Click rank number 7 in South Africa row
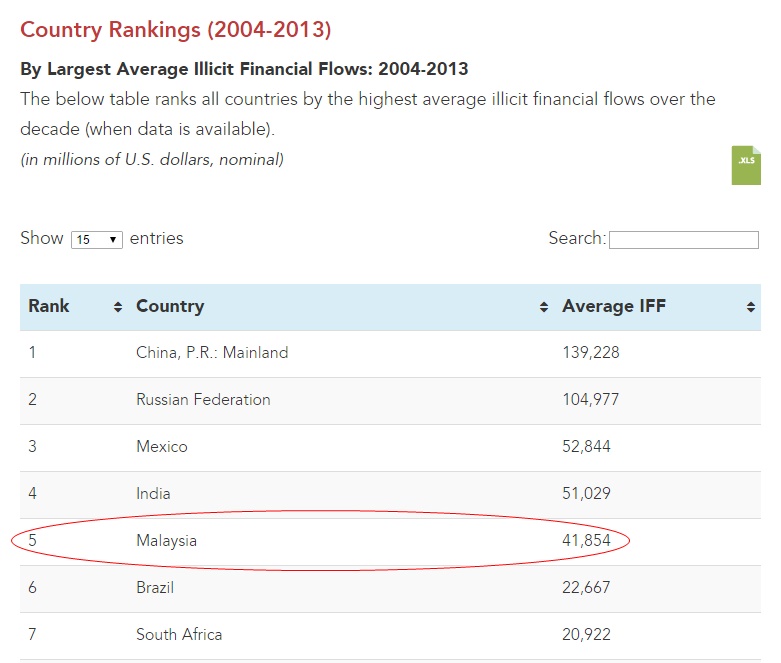The height and width of the screenshot is (663, 781). [32, 635]
